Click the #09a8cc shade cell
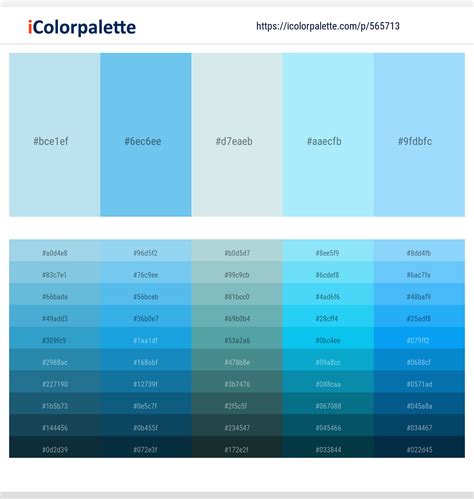Viewport: 474px width, 499px height. pos(328,360)
